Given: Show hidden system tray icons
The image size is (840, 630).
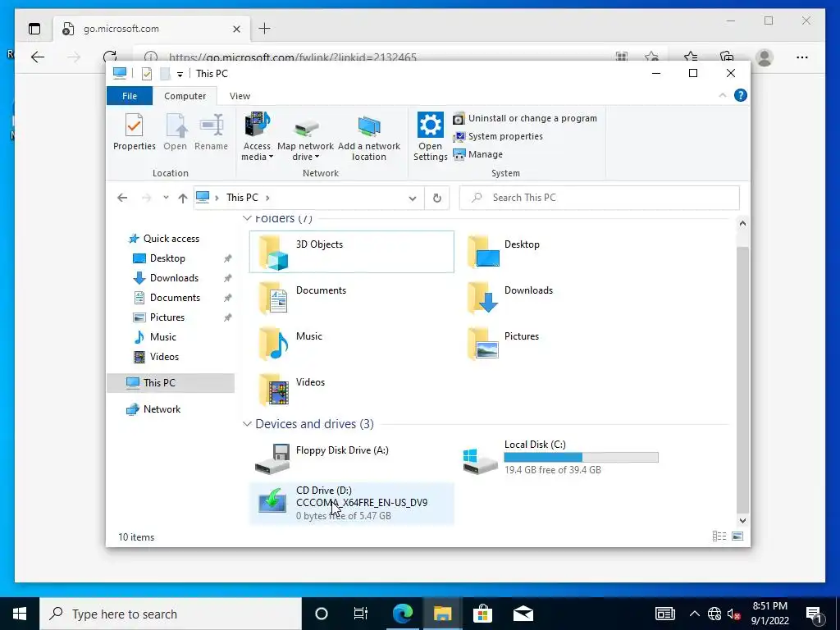Looking at the screenshot, I should click(x=694, y=614).
